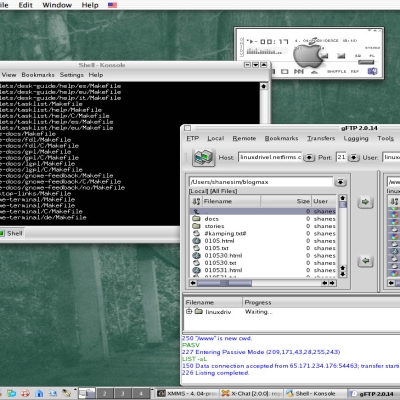Click upload right-arrow button in gFTP
Viewport: 400px width, 400px height.
(x=365, y=202)
